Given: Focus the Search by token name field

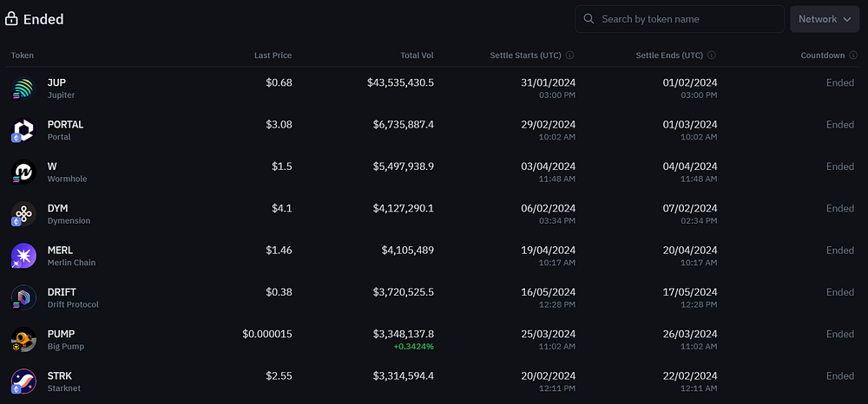Looking at the screenshot, I should [680, 19].
